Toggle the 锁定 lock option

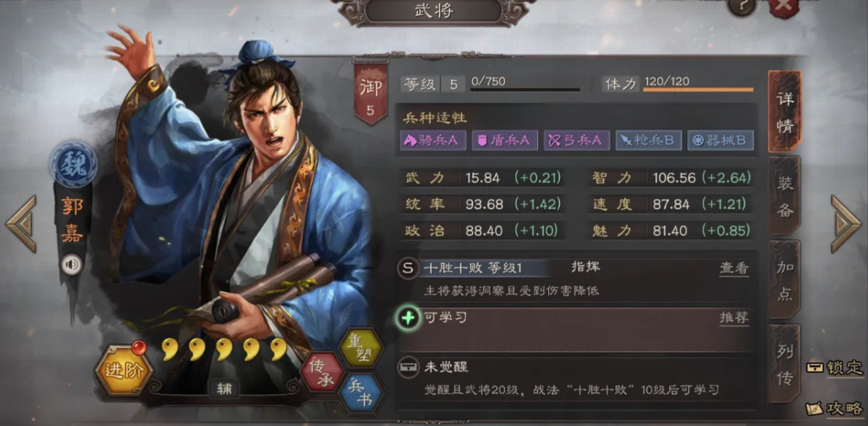(x=835, y=367)
